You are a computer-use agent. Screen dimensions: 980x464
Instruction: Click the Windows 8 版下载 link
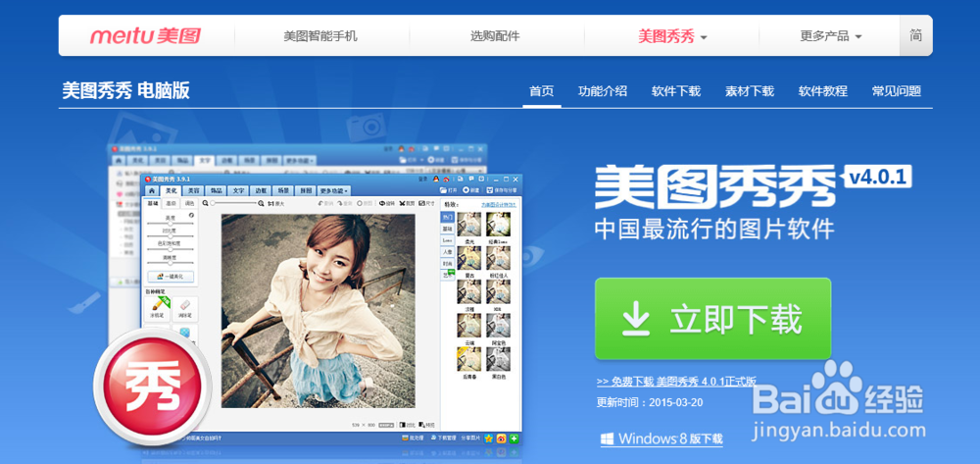[661, 439]
